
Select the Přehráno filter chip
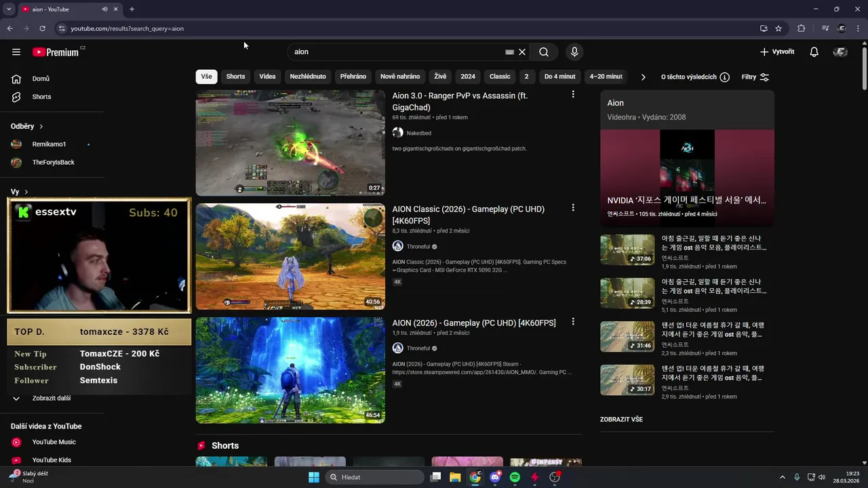pyautogui.click(x=353, y=77)
